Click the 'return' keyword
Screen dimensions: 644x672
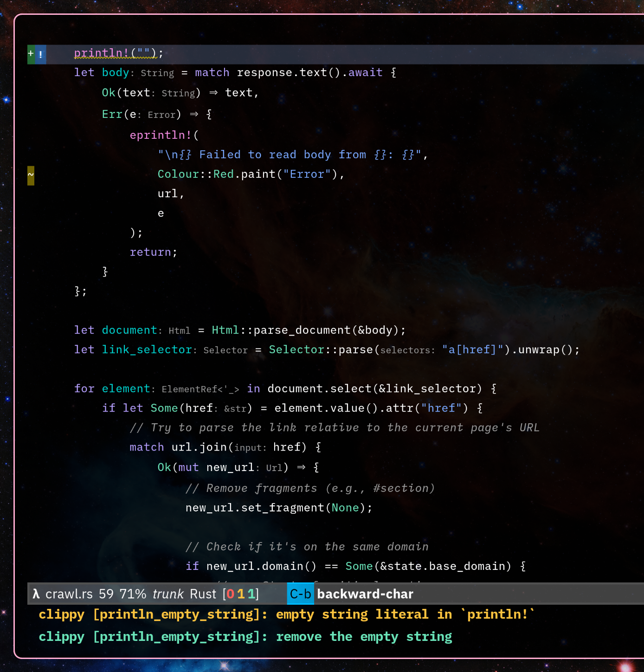[x=150, y=252]
